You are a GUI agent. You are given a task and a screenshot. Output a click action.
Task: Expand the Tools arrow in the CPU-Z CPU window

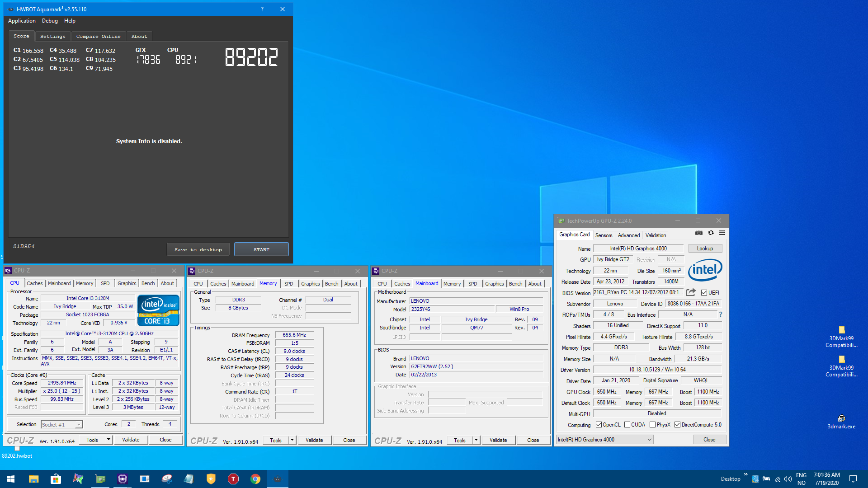[x=108, y=440]
